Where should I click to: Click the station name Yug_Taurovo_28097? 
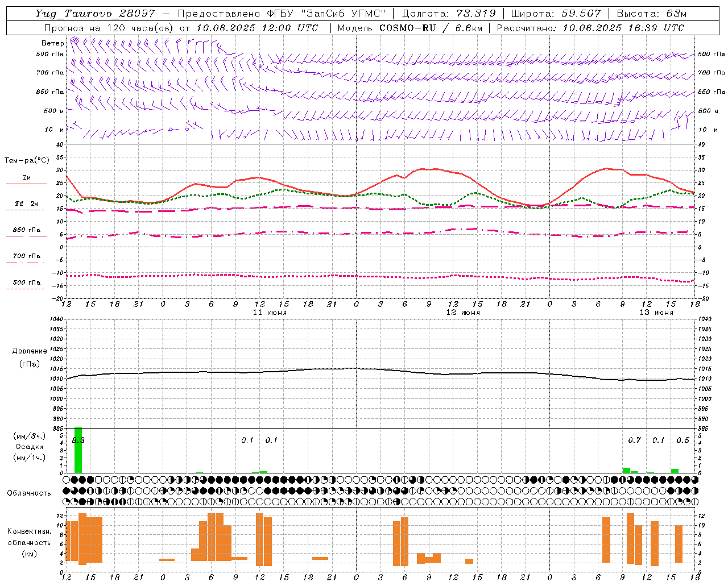pyautogui.click(x=95, y=14)
